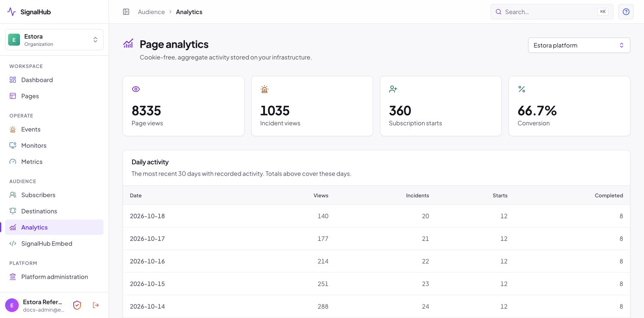Viewport: 644px width, 318px height.
Task: Click the eye icon on Page views card
Action: pos(136,89)
